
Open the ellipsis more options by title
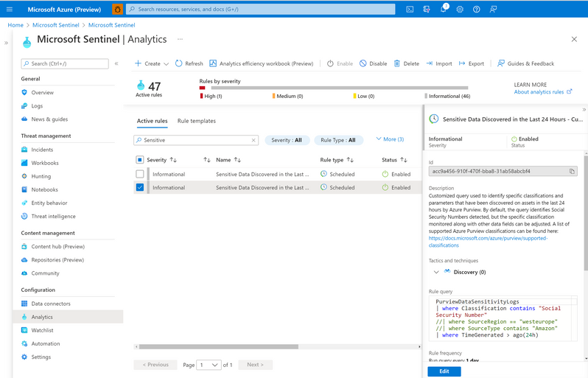180,39
